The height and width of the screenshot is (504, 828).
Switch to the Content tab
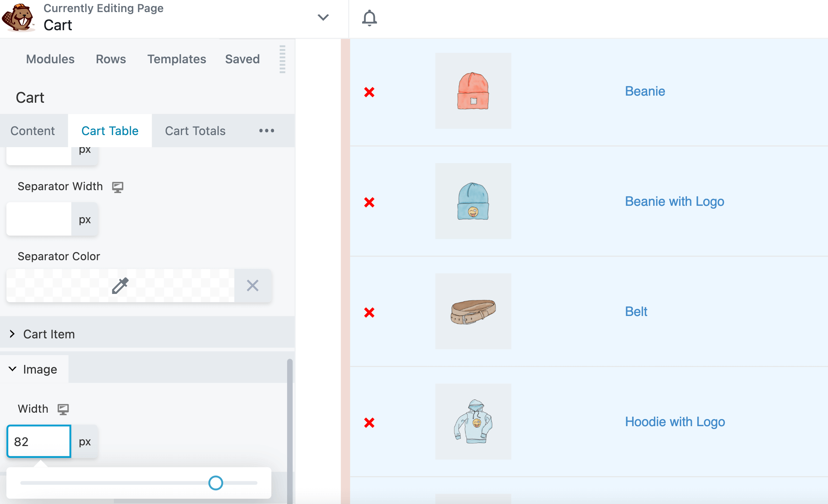point(33,130)
